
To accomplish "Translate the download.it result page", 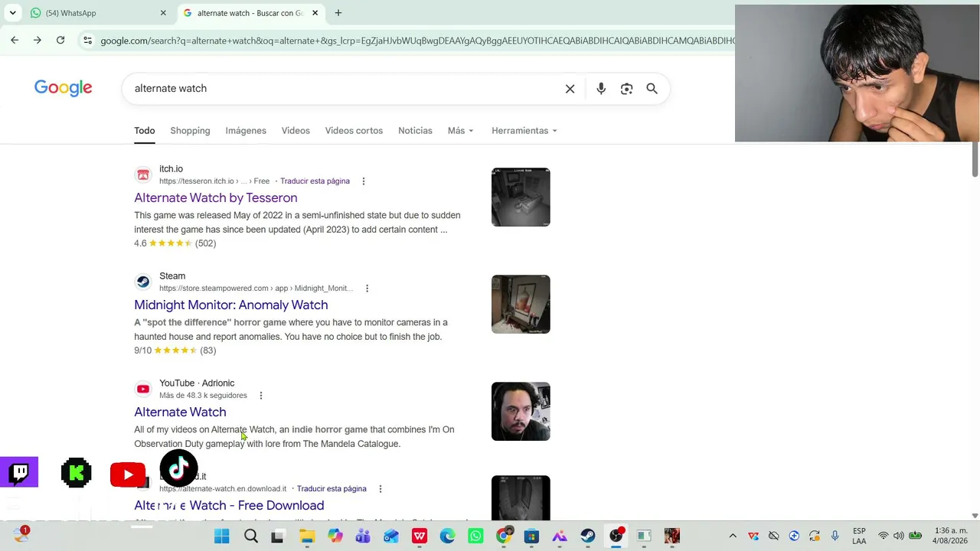I will coord(332,489).
